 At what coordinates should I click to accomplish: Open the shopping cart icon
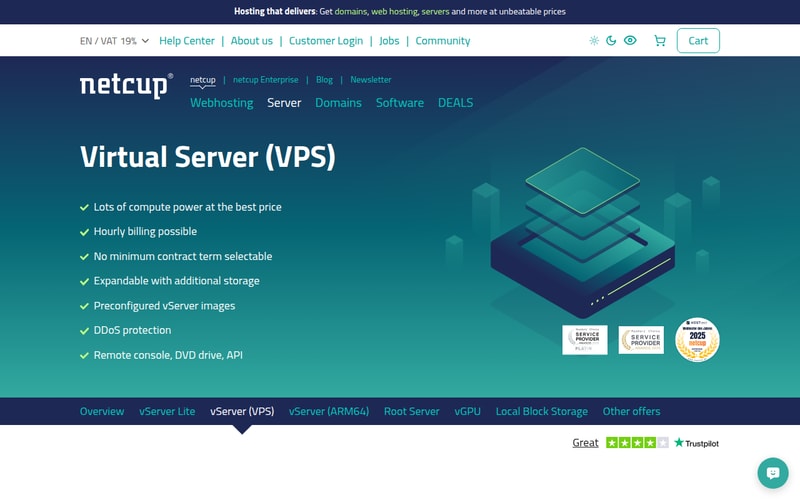pyautogui.click(x=660, y=41)
